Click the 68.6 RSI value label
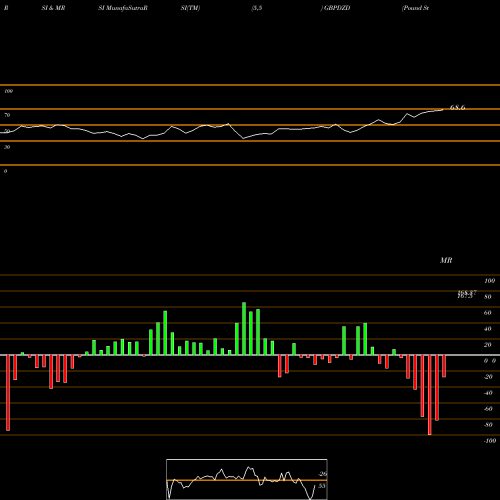The width and height of the screenshot is (500, 500). (x=457, y=107)
